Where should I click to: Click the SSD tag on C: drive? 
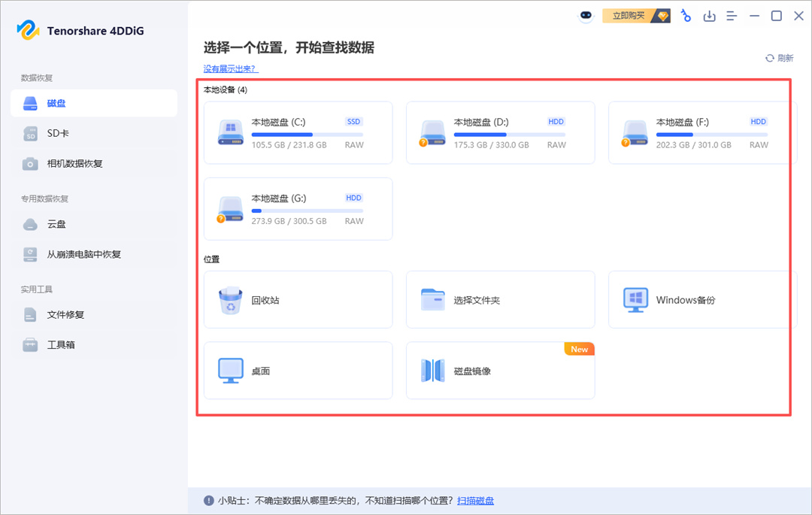(353, 122)
